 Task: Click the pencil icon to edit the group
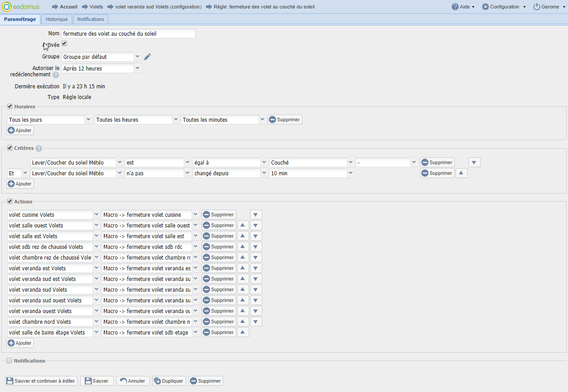[148, 57]
